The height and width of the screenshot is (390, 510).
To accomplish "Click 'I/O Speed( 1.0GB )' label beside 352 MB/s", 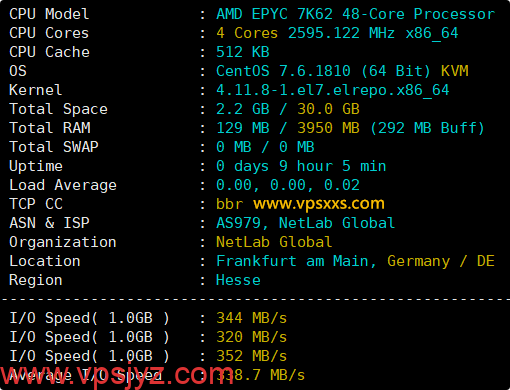I will (89, 356).
